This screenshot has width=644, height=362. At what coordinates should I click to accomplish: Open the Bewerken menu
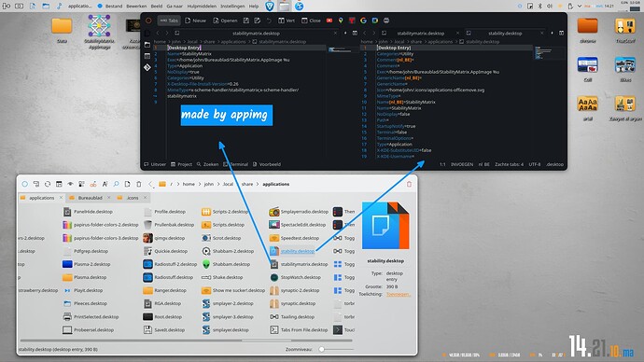pyautogui.click(x=136, y=7)
